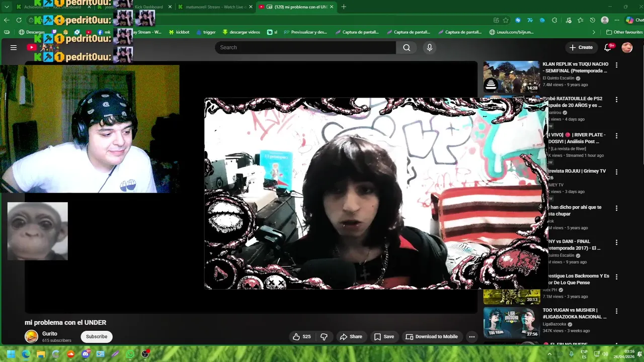
Task: Like the video with 525 likes
Action: point(301,337)
